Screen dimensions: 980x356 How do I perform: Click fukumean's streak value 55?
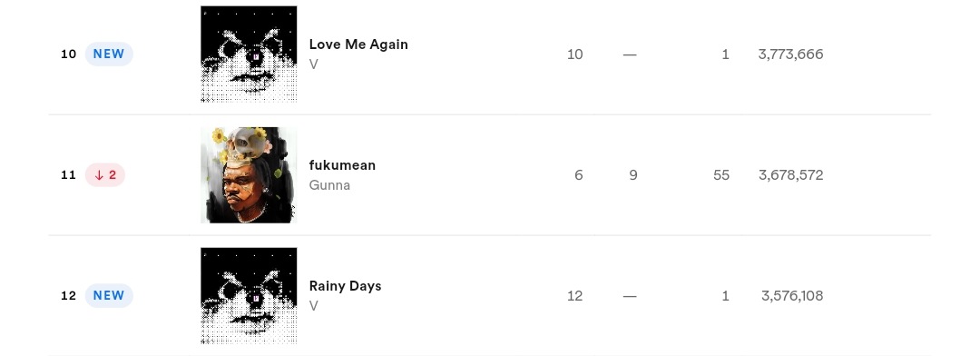pyautogui.click(x=721, y=175)
